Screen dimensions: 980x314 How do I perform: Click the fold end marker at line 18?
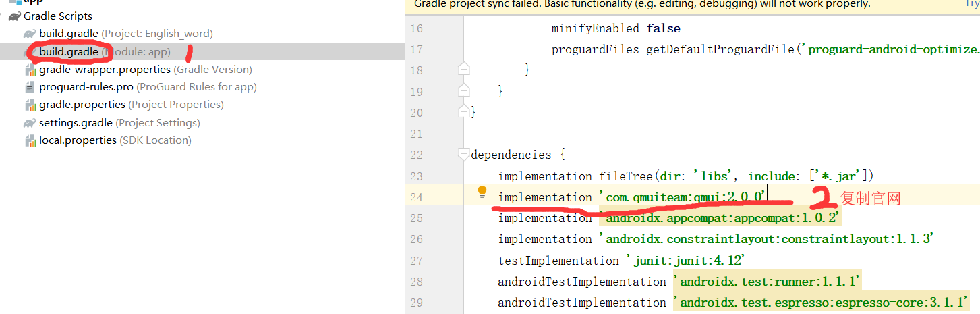[x=463, y=69]
